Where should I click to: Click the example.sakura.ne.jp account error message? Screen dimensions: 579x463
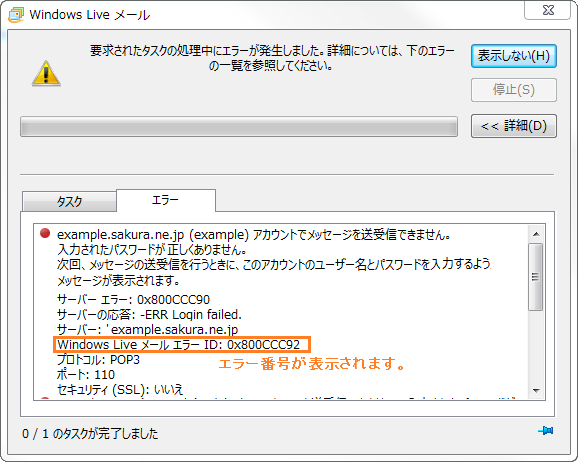254,234
